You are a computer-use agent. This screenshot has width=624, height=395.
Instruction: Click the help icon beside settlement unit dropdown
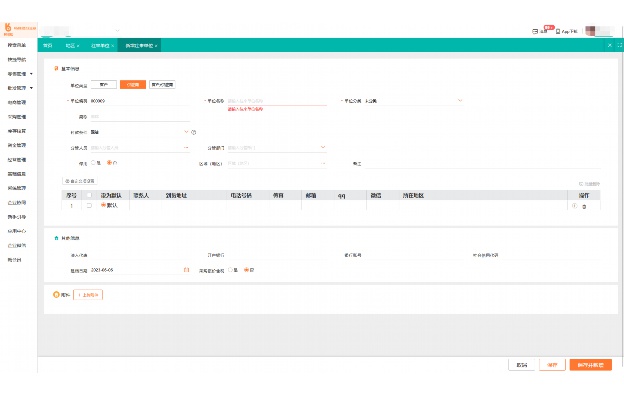(194, 132)
